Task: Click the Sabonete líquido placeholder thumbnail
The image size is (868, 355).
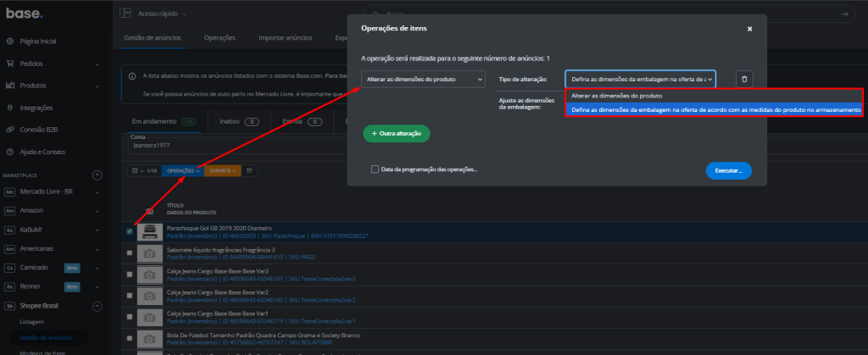Action: [x=150, y=252]
